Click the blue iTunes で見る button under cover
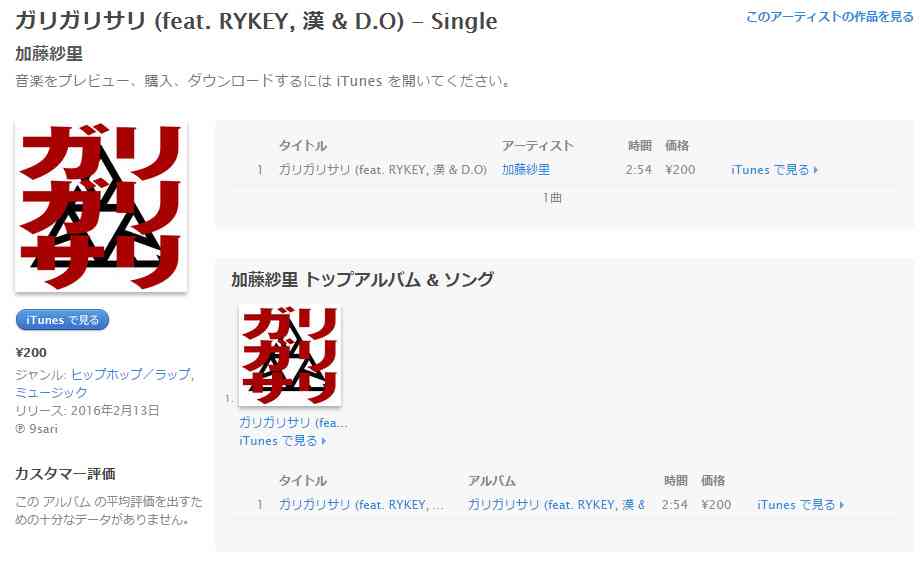Screen dimensions: 922x562 (62, 320)
